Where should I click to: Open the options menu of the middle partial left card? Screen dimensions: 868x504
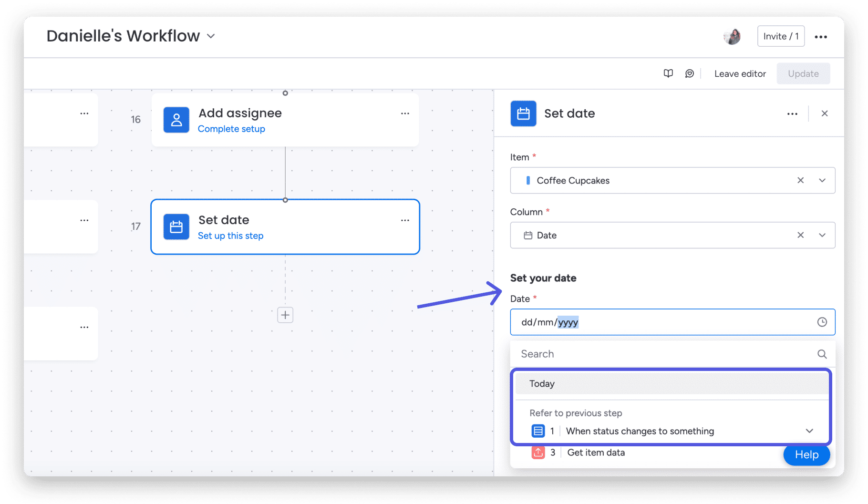point(84,220)
